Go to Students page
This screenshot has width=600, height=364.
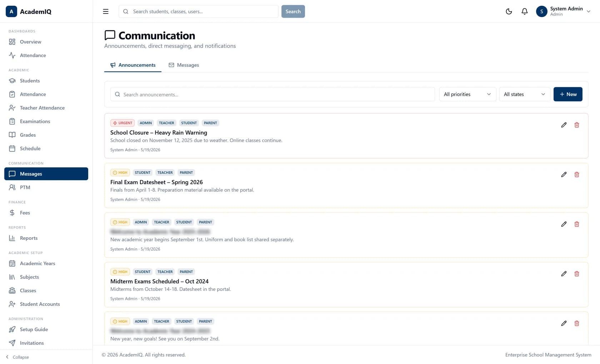click(x=46, y=81)
